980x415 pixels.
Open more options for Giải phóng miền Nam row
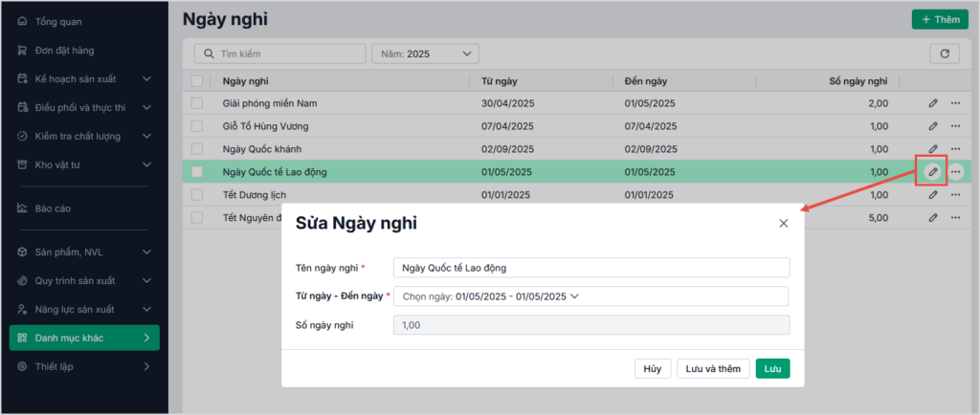[x=955, y=103]
